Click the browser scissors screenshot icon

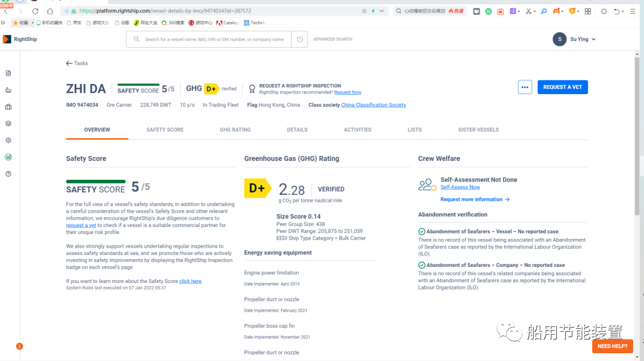pyautogui.click(x=528, y=11)
